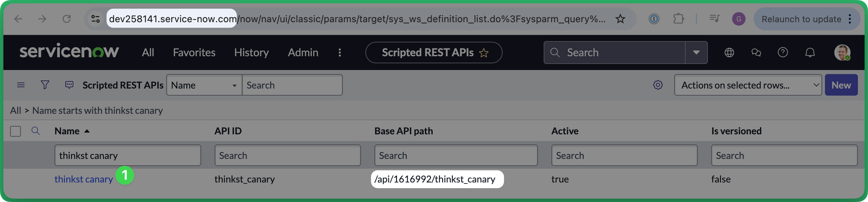Open the Chrome profile avatar G
This screenshot has width=868, height=202.
(x=738, y=19)
